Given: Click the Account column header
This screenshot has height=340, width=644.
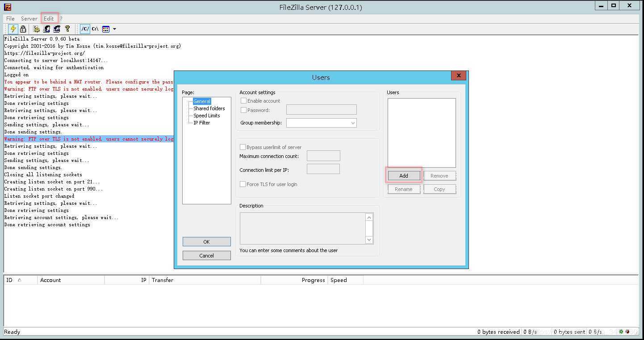Looking at the screenshot, I should 71,280.
